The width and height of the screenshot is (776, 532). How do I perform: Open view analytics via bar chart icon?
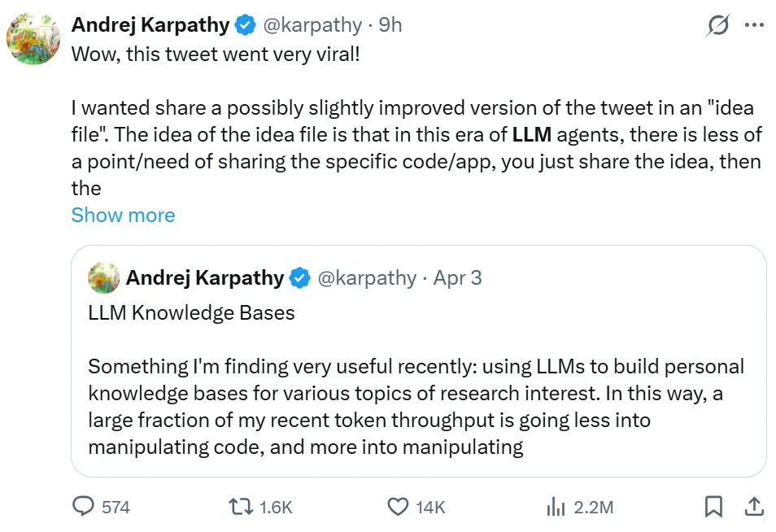pos(556,506)
